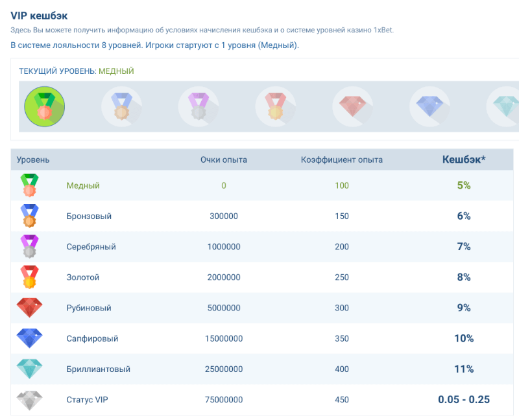Click the green Медный level name in table
The height and width of the screenshot is (420, 519).
click(x=83, y=185)
